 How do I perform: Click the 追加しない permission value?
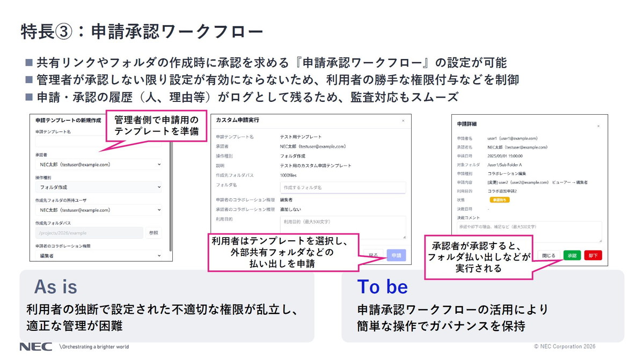pyautogui.click(x=290, y=209)
